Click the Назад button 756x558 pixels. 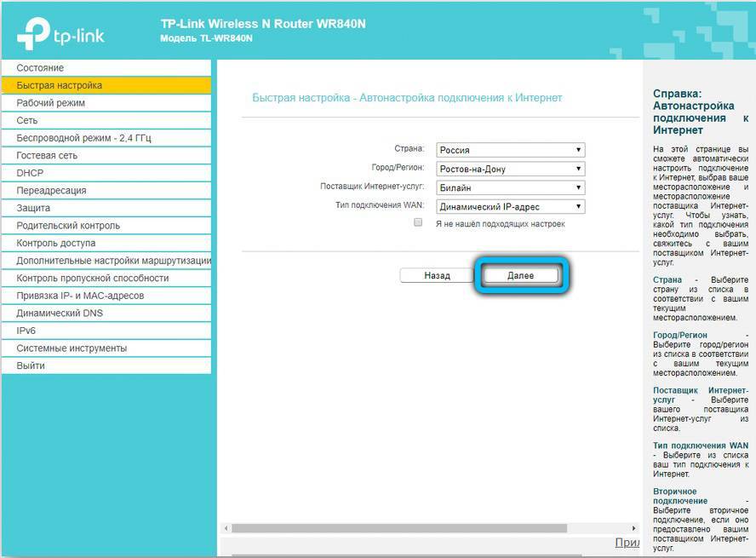[437, 275]
